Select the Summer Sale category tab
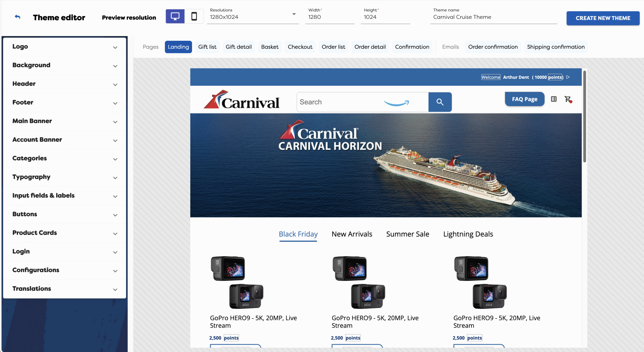Viewport: 644px width, 352px height. tap(408, 234)
